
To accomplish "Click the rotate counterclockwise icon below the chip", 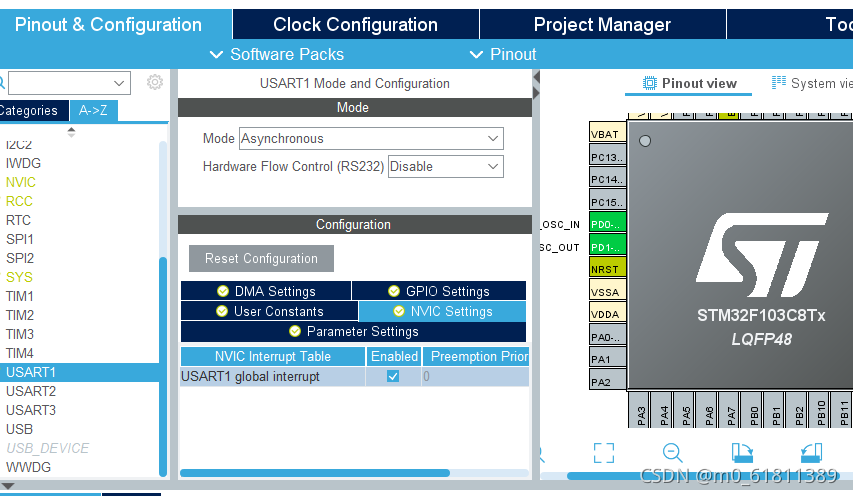I will click(x=811, y=452).
